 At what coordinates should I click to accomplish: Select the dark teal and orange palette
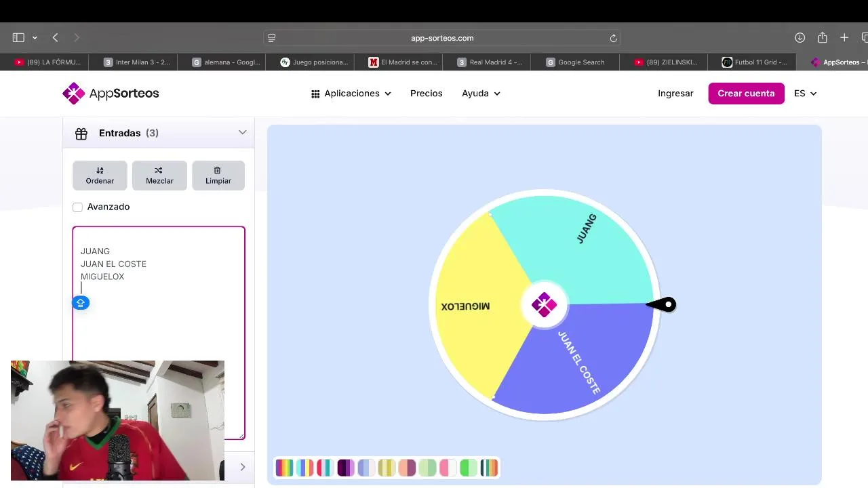[x=489, y=468]
